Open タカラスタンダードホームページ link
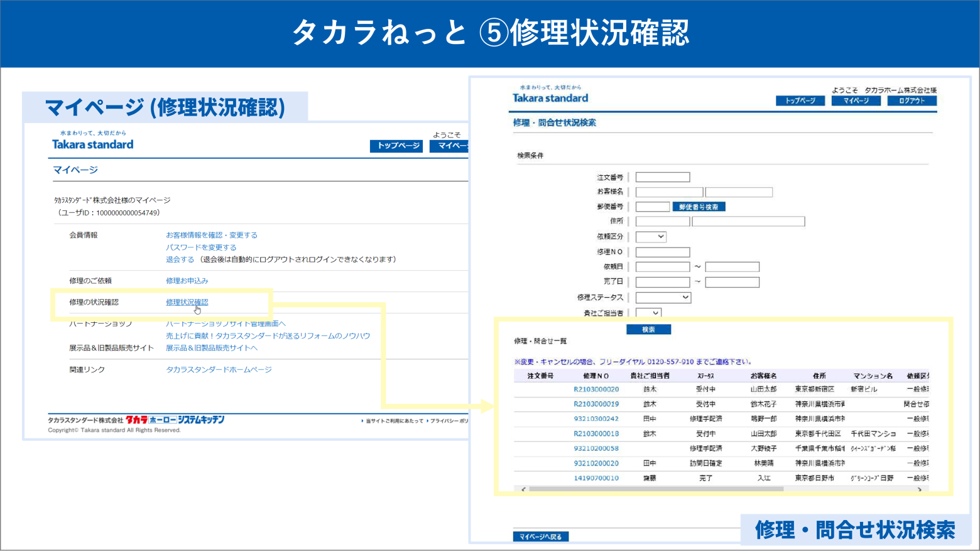980x554 pixels. click(x=219, y=369)
